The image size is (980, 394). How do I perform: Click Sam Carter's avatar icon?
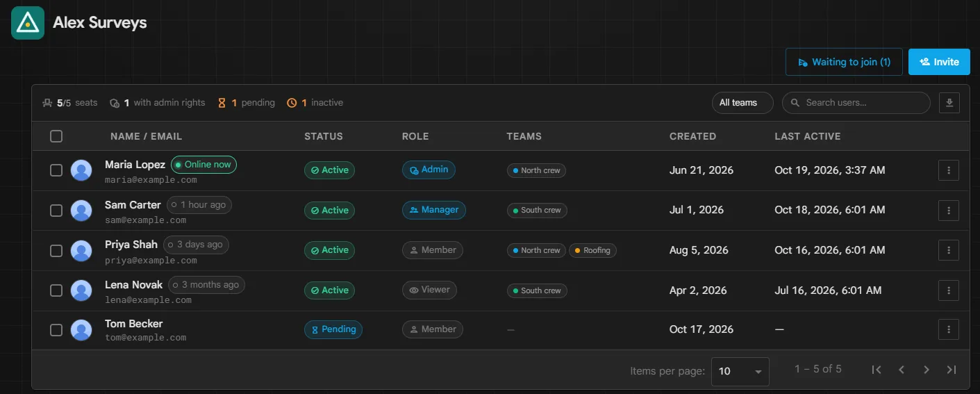click(81, 211)
